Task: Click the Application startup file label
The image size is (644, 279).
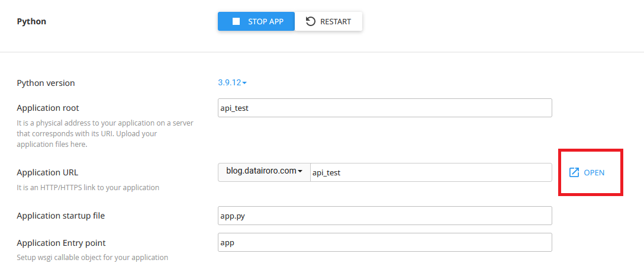Action: [x=60, y=216]
